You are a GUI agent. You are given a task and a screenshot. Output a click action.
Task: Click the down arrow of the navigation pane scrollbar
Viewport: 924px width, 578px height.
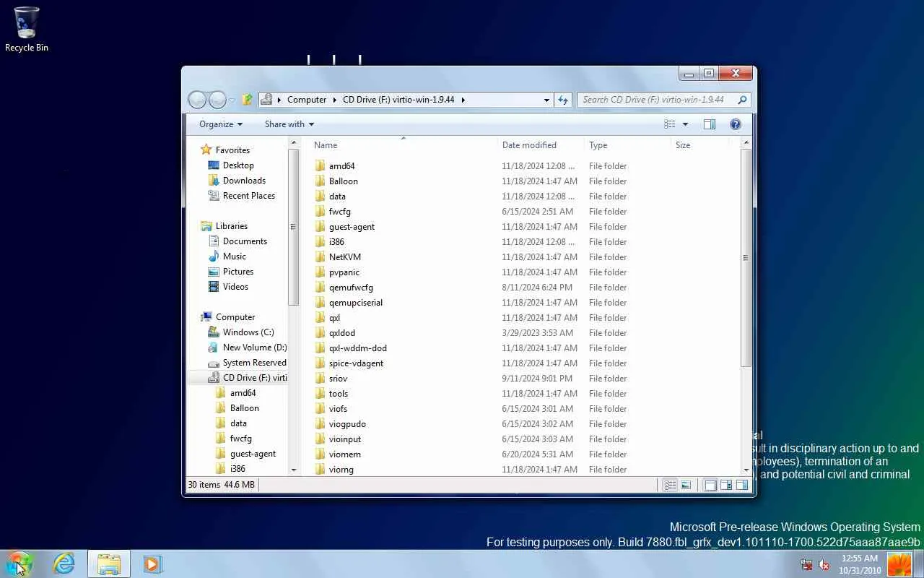[294, 470]
